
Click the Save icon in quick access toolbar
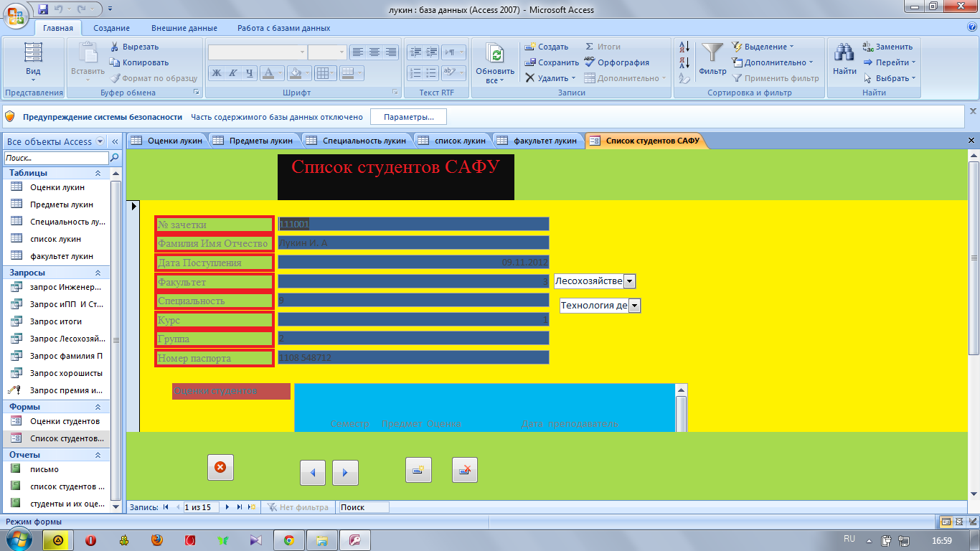tap(43, 9)
